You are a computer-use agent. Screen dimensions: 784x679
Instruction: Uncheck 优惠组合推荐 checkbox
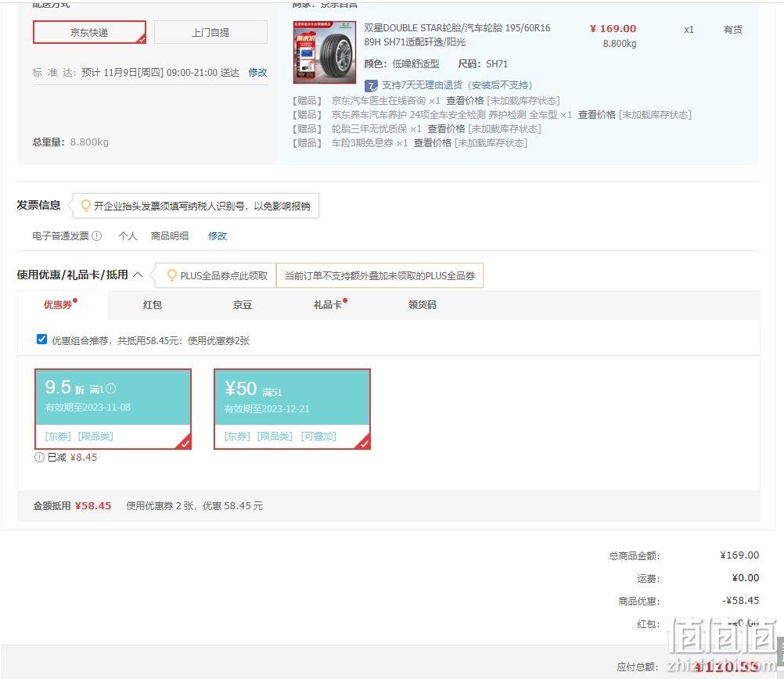pos(42,339)
